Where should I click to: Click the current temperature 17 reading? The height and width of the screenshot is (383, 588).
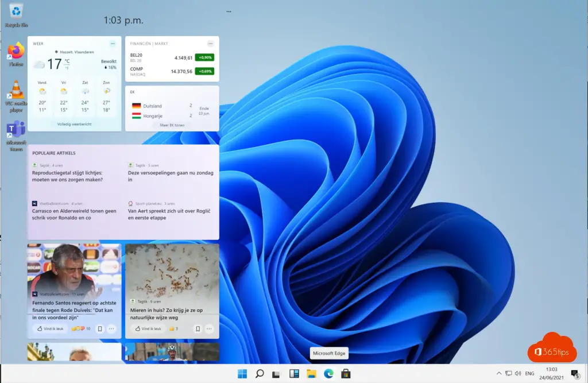55,64
